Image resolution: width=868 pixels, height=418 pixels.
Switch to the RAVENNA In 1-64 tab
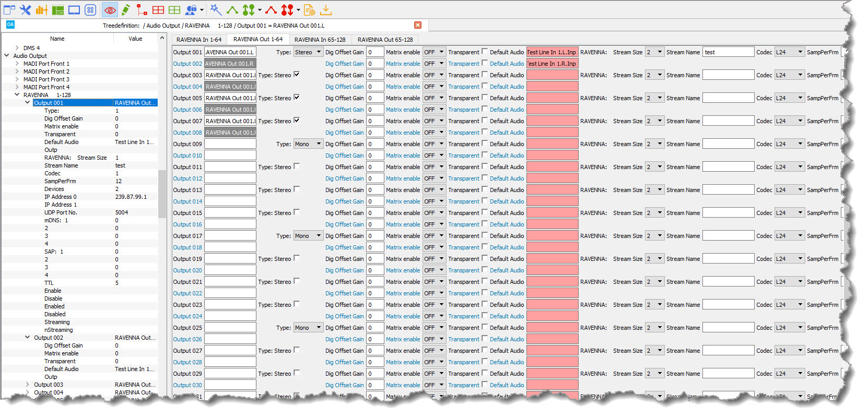[198, 40]
